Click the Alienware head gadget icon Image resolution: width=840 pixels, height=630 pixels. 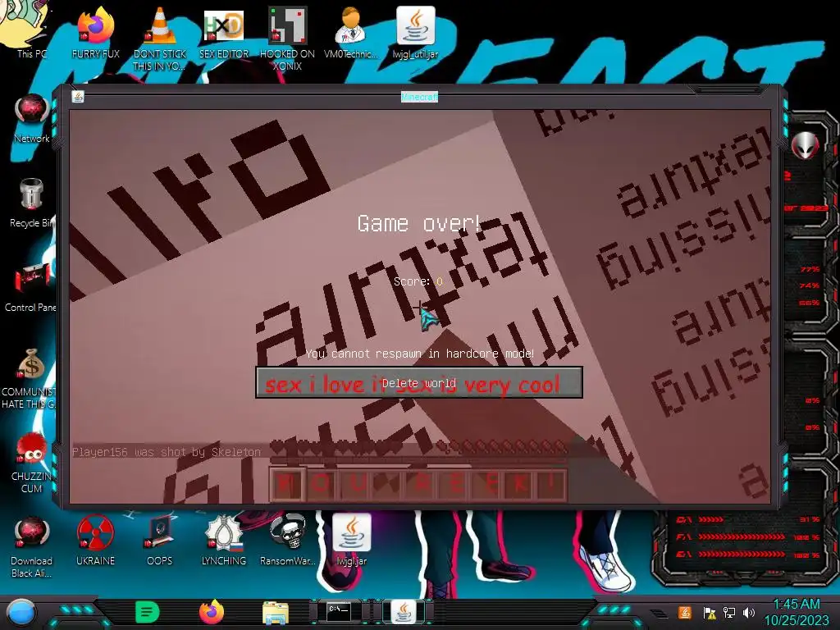[x=806, y=144]
